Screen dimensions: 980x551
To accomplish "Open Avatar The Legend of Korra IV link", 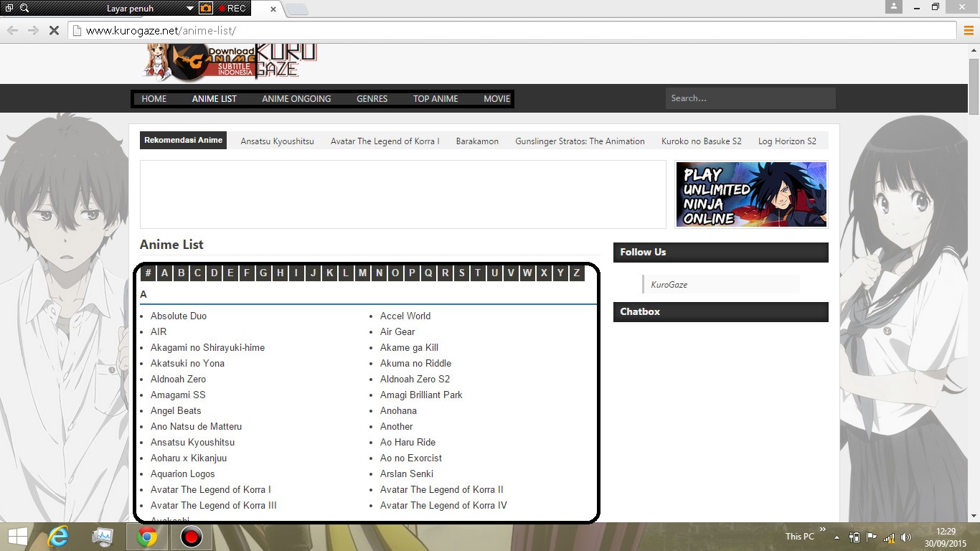I will (443, 505).
